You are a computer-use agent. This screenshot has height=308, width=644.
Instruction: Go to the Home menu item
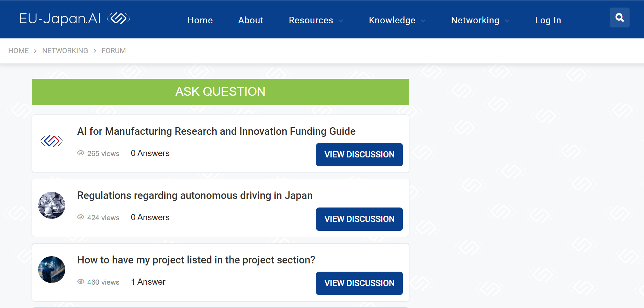coord(200,20)
